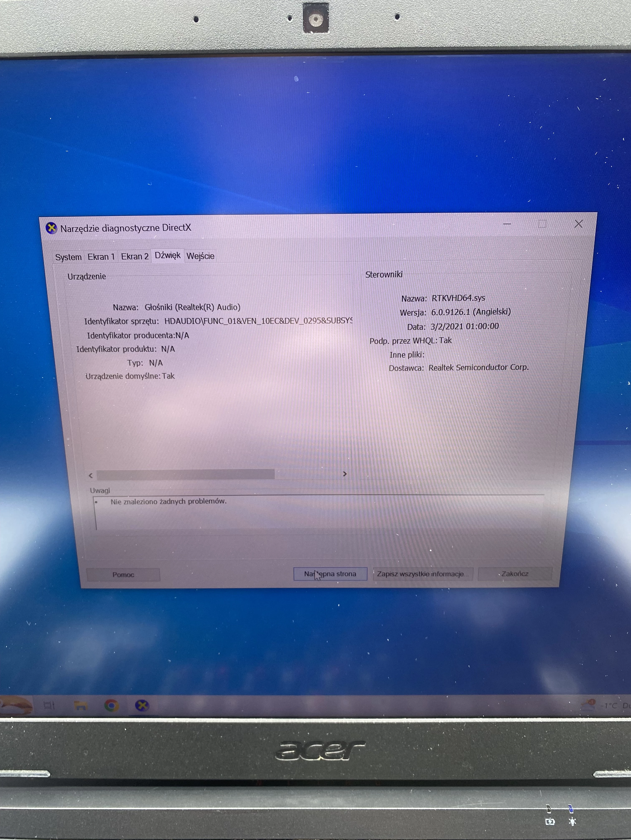The width and height of the screenshot is (631, 840).
Task: Click Zapisz wszystkie informacje
Action: click(x=422, y=574)
